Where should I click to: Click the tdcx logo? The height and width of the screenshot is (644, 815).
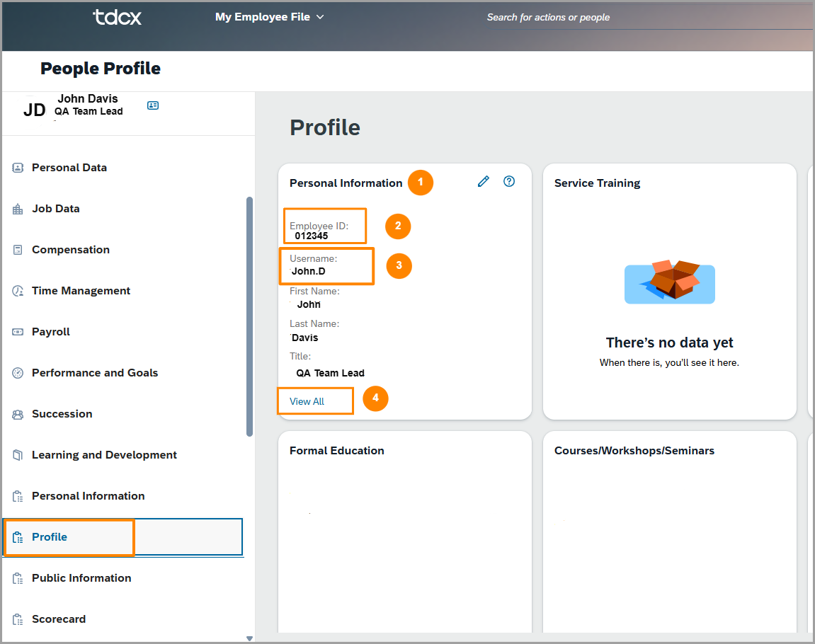tap(117, 17)
